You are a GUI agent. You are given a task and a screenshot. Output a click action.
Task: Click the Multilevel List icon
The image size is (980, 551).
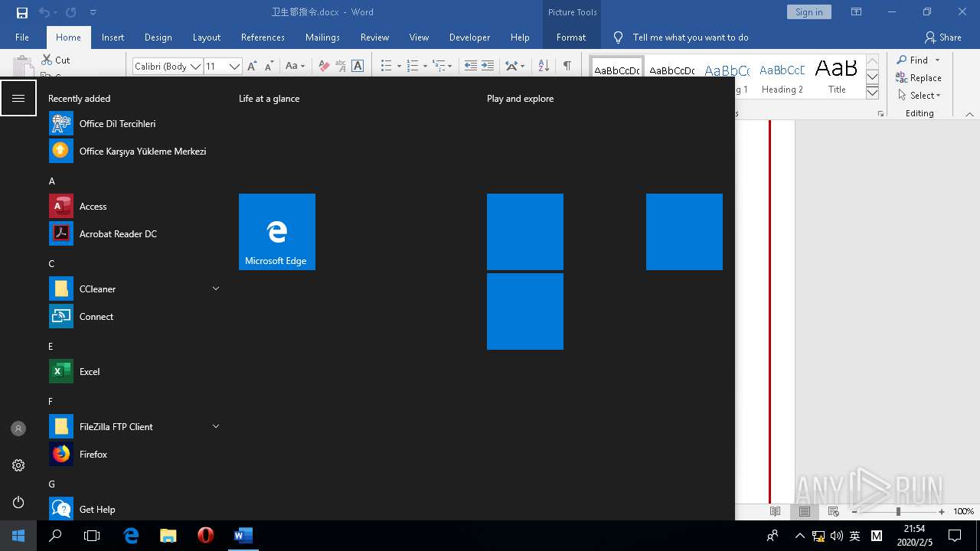(x=439, y=66)
